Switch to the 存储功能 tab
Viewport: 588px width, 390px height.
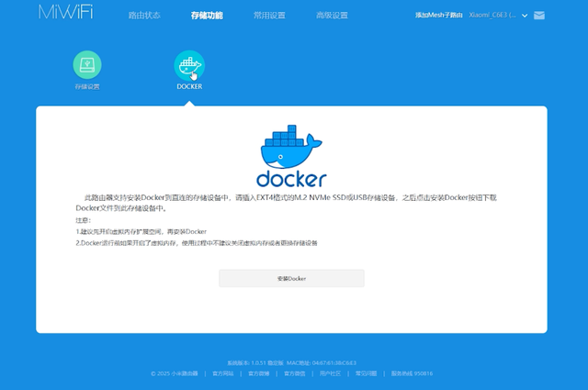click(207, 16)
